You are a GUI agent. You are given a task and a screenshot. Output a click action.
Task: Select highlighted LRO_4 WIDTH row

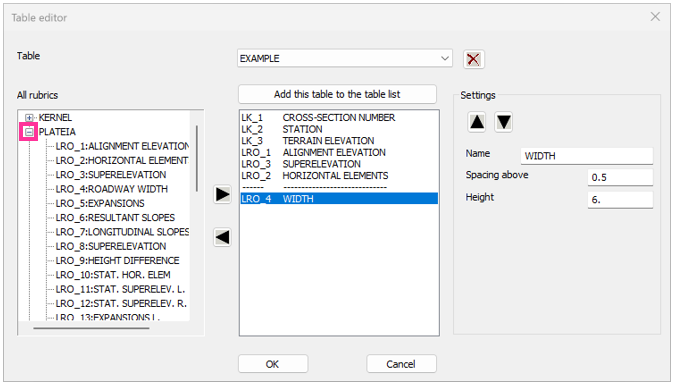[339, 199]
